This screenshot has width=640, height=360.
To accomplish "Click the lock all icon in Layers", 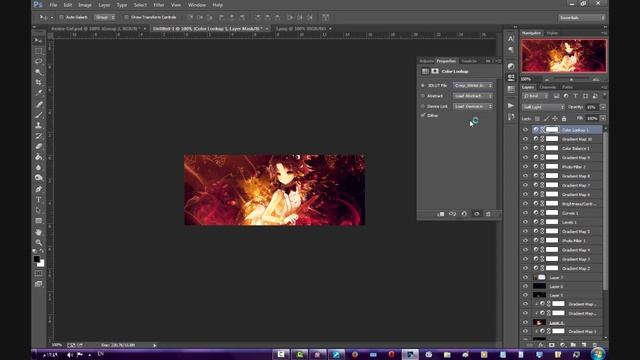I will 564,118.
